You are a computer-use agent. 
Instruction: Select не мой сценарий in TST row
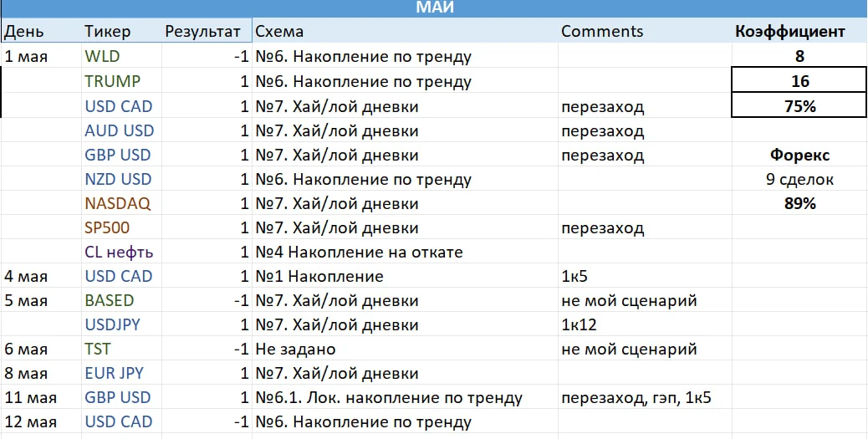click(x=645, y=349)
